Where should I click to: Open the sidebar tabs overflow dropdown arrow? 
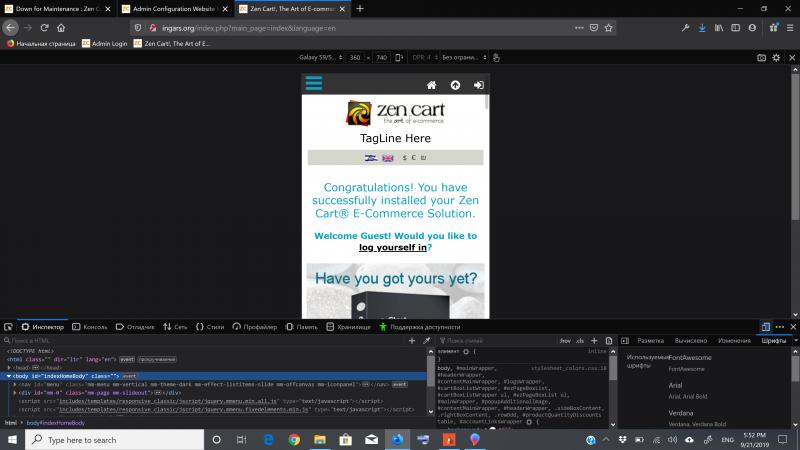795,340
